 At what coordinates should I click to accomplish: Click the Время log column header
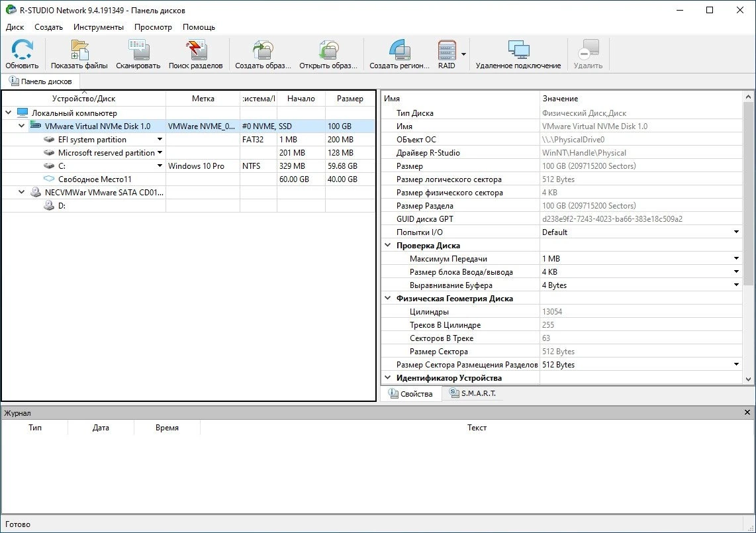click(167, 427)
